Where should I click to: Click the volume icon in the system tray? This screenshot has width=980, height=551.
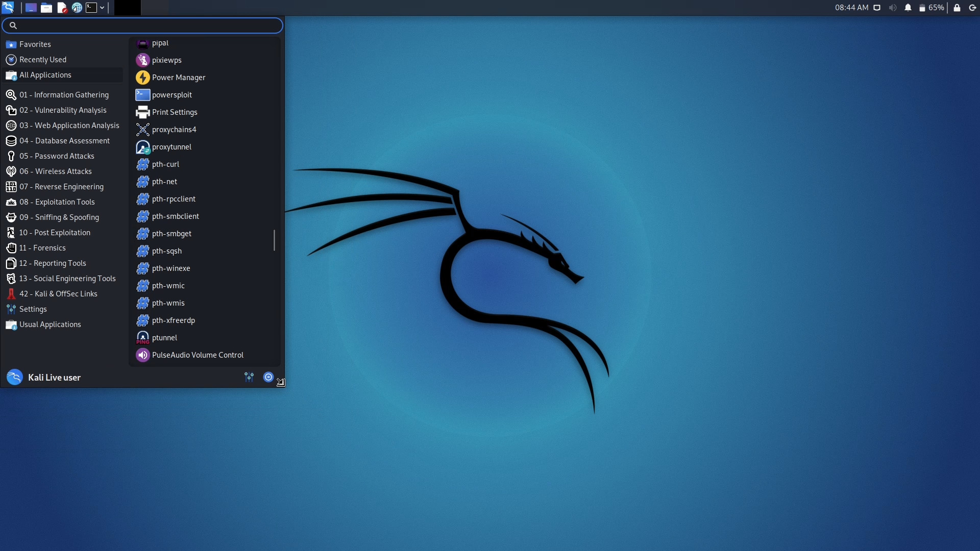[x=893, y=8]
